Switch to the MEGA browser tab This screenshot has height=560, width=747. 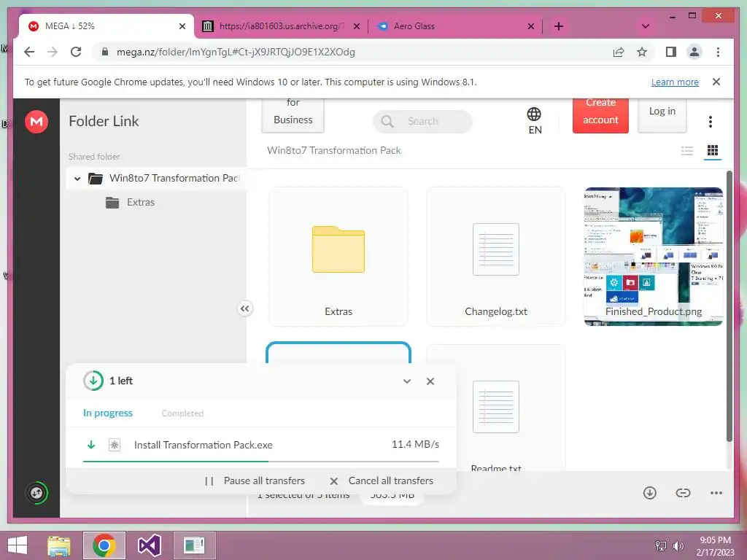coord(107,26)
